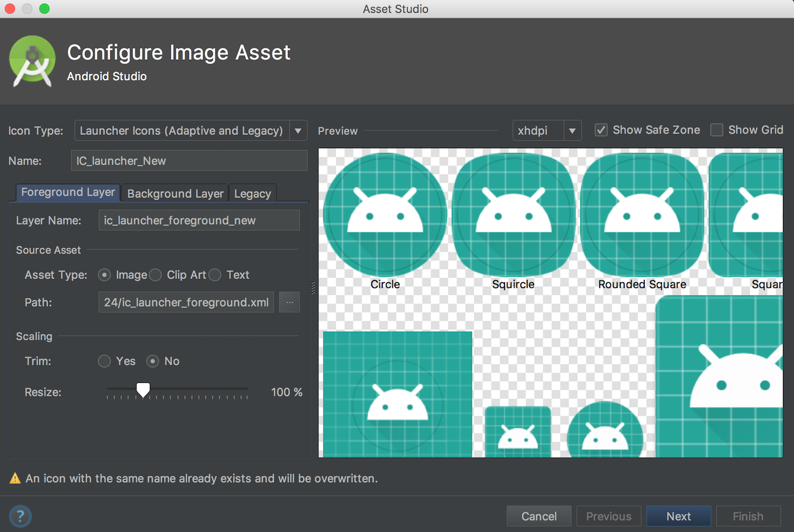This screenshot has width=794, height=532.
Task: Select the Rounded Square icon preview
Action: coord(642,215)
